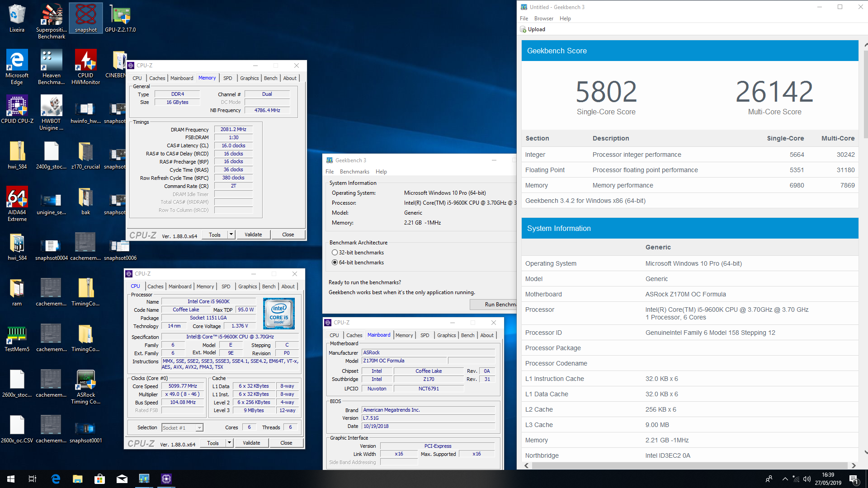This screenshot has width=868, height=488.
Task: Click Close in CPU tab CPU-Z window
Action: point(286,443)
